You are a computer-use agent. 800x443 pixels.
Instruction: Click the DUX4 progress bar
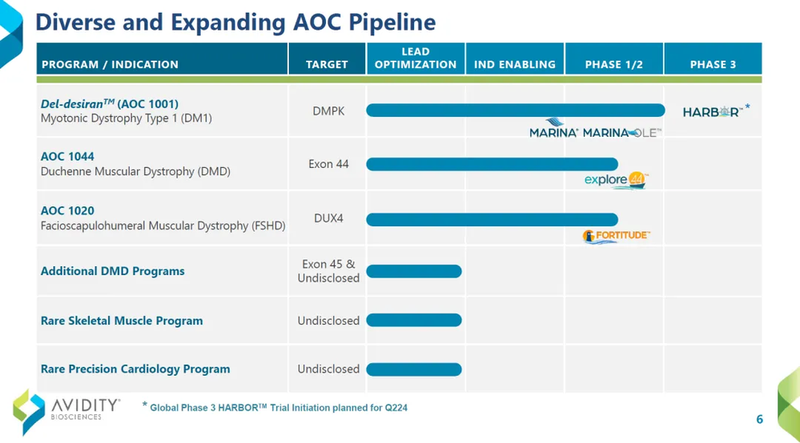(491, 218)
